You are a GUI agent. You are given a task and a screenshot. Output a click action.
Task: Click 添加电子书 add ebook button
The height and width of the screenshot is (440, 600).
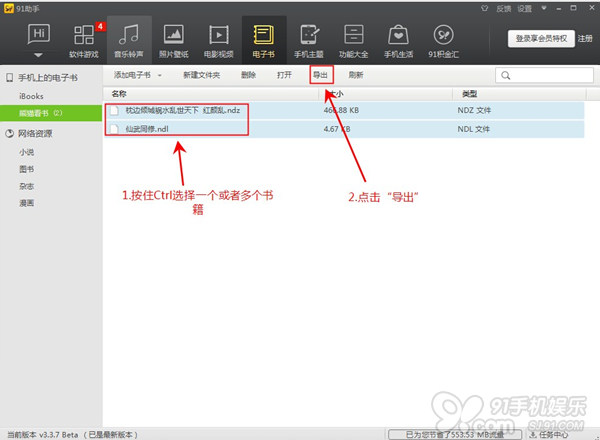[132, 75]
